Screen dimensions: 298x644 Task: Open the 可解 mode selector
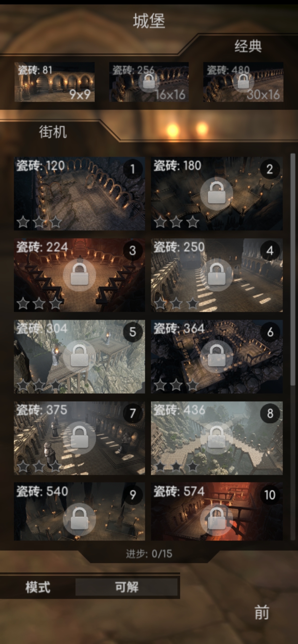tap(126, 587)
